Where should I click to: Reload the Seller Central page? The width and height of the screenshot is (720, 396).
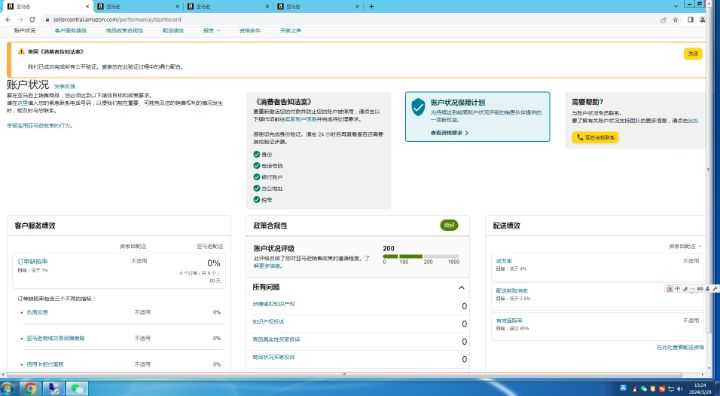(x=32, y=20)
